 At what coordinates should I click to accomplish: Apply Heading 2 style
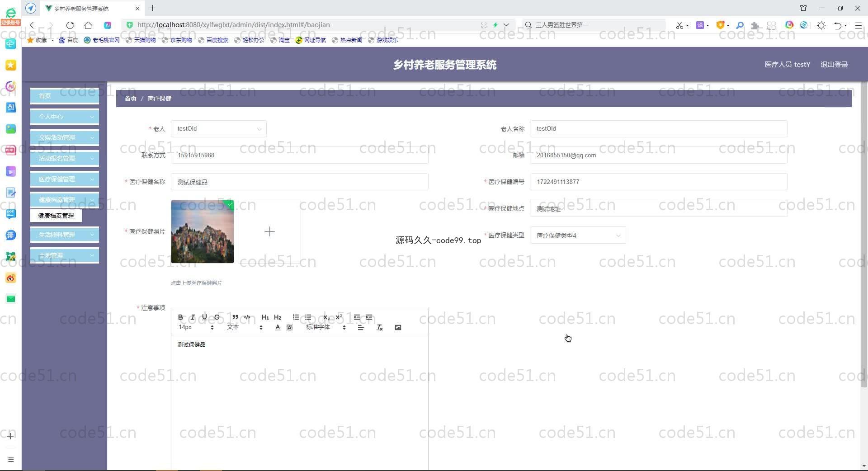[278, 317]
